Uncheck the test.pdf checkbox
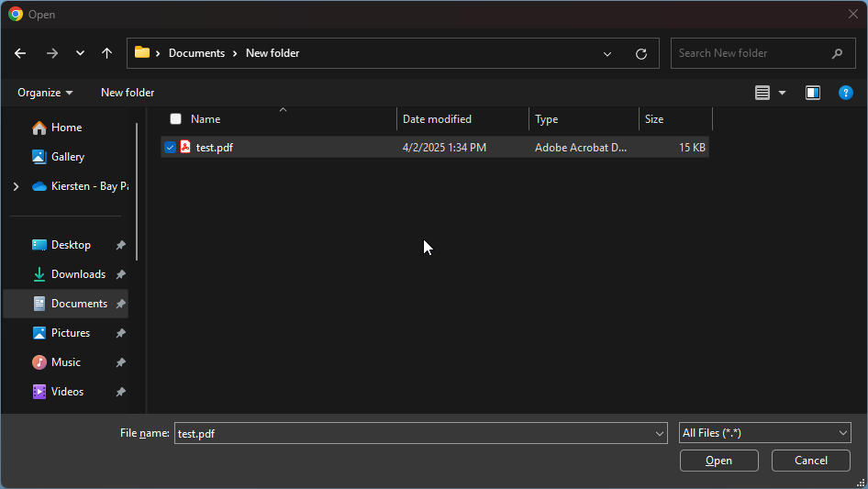 (170, 148)
